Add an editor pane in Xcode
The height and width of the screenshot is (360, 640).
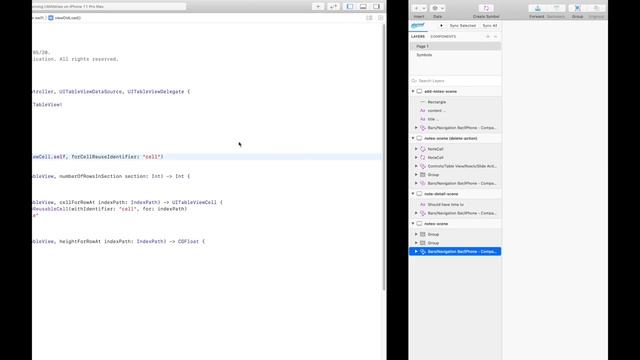(x=380, y=18)
